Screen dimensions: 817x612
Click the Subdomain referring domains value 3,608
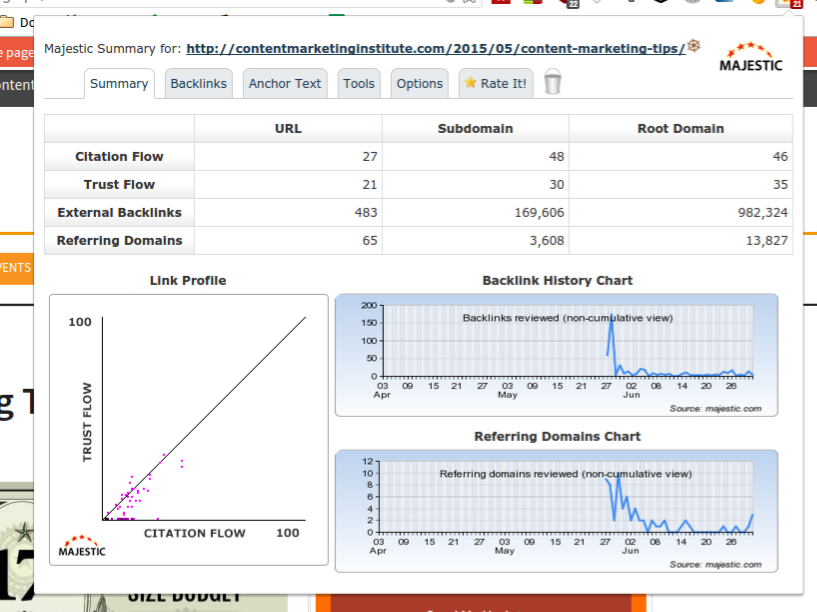[547, 241]
